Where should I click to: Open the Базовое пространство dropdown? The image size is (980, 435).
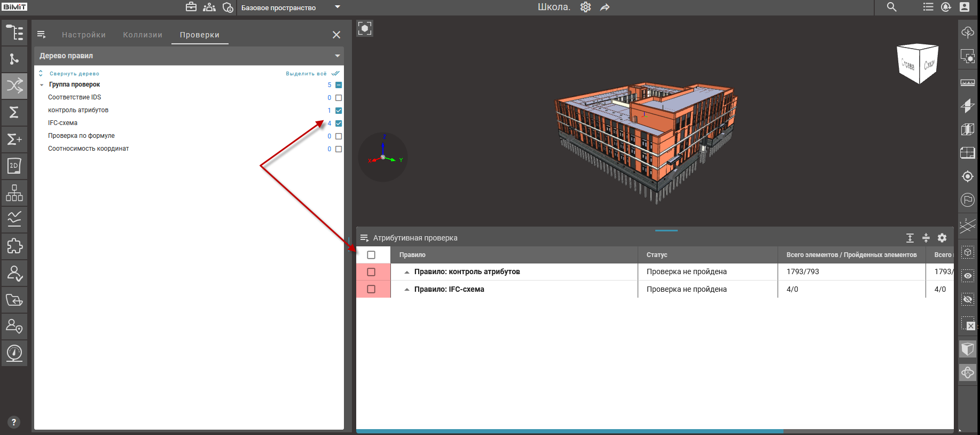tap(337, 7)
